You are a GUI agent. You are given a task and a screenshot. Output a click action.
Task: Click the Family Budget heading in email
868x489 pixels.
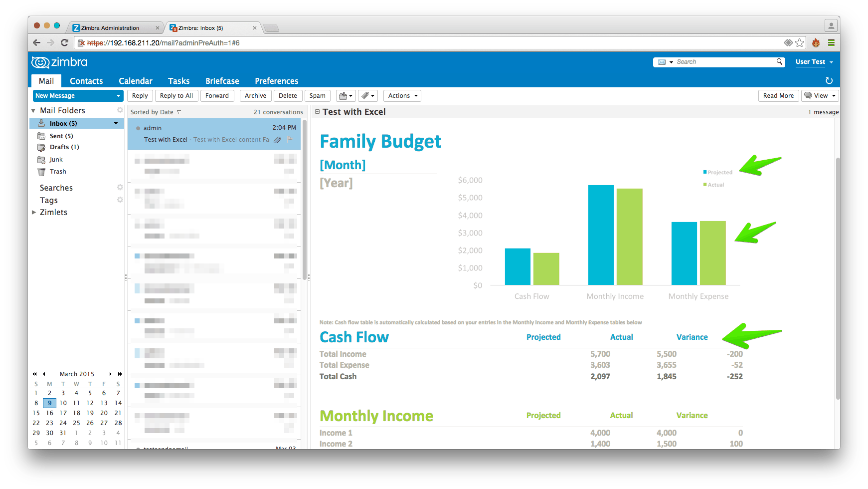pyautogui.click(x=380, y=142)
